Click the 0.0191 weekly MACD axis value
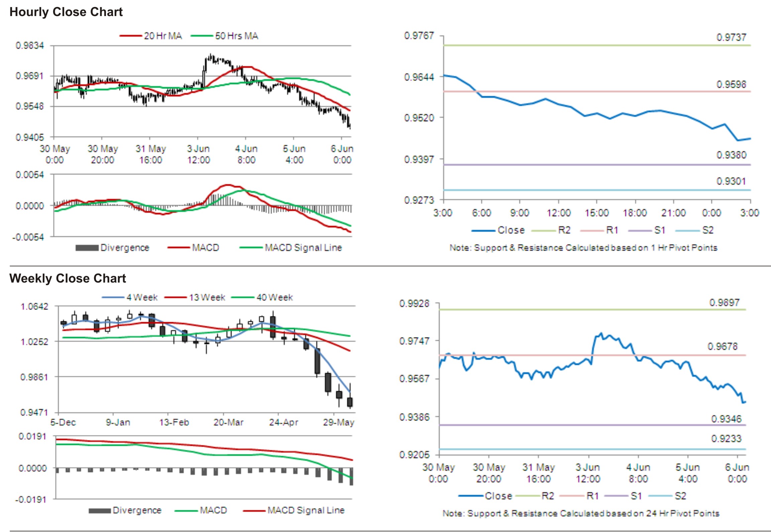 [x=32, y=436]
